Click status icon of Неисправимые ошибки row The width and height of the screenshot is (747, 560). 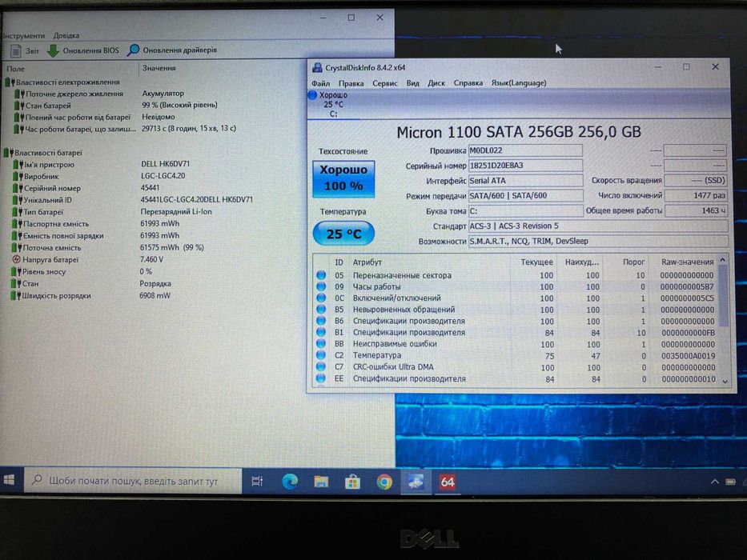click(321, 344)
